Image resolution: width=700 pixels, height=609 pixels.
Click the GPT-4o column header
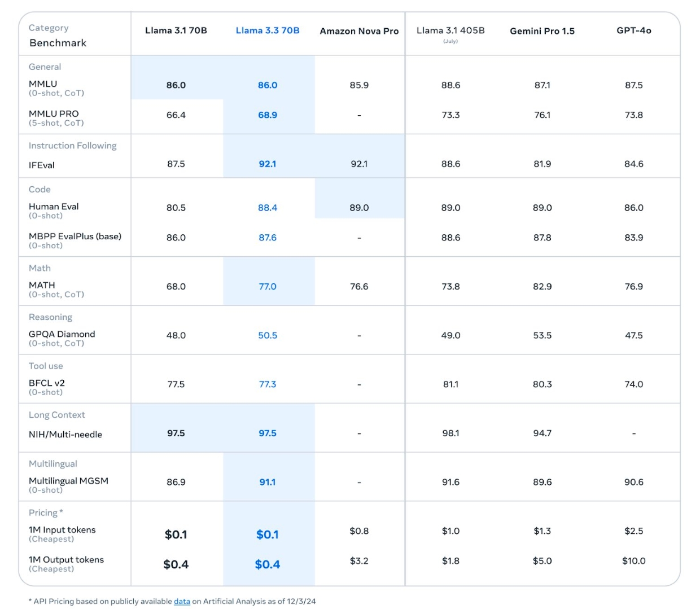pos(633,30)
